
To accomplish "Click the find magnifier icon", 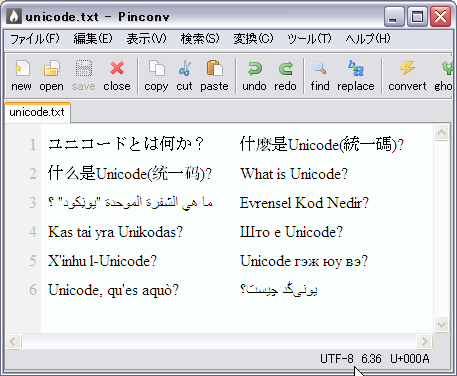I will (319, 68).
